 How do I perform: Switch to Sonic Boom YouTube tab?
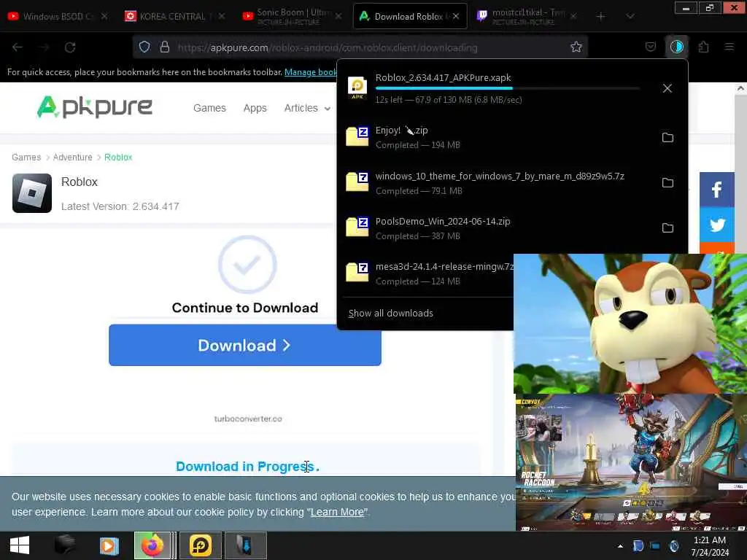pyautogui.click(x=292, y=16)
